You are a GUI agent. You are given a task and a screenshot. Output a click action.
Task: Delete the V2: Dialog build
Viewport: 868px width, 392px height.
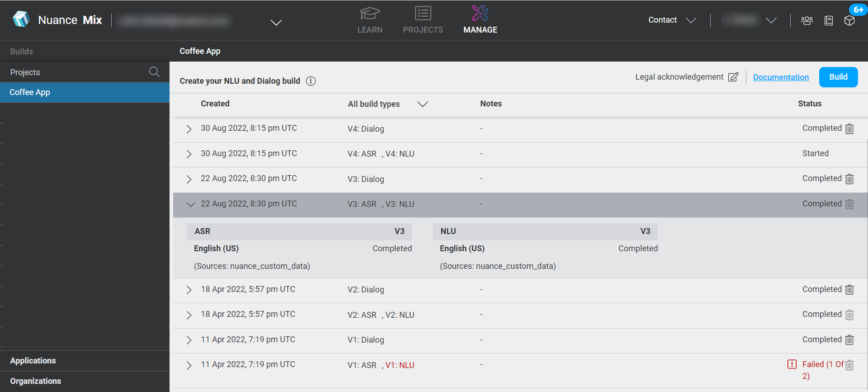pos(849,290)
